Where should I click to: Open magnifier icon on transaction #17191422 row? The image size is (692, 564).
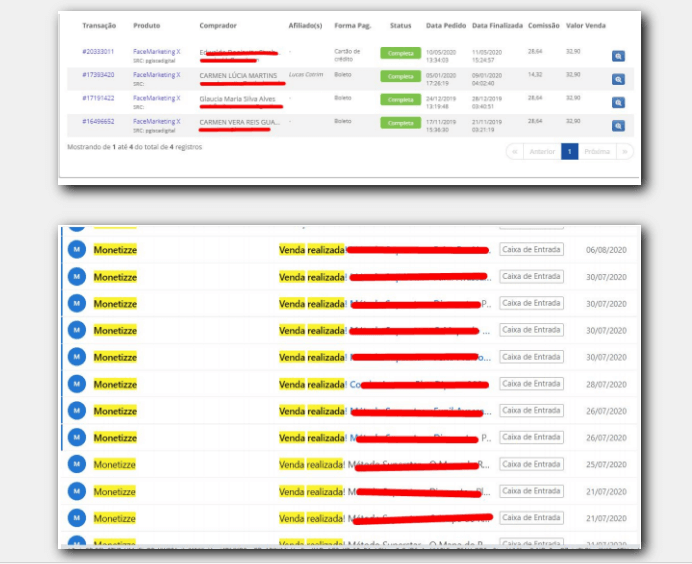pyautogui.click(x=618, y=102)
